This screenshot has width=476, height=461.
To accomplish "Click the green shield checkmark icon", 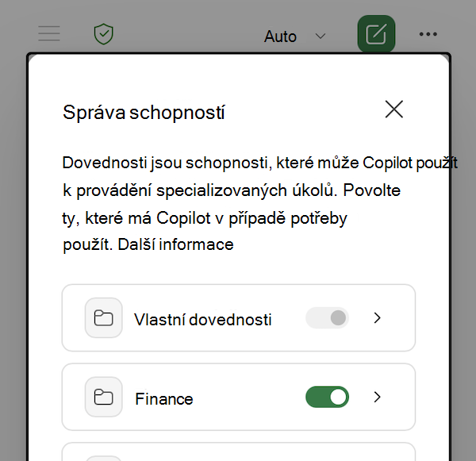I will point(103,34).
